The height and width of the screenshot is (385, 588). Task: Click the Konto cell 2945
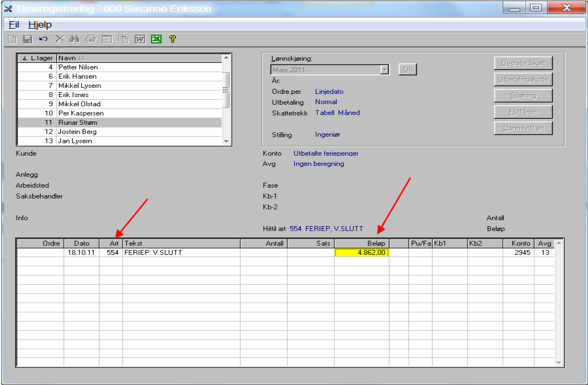coord(519,253)
